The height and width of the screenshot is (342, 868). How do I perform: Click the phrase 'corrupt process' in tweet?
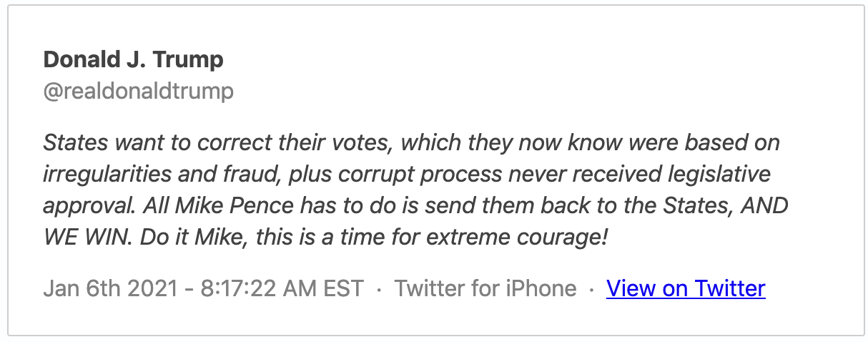420,174
